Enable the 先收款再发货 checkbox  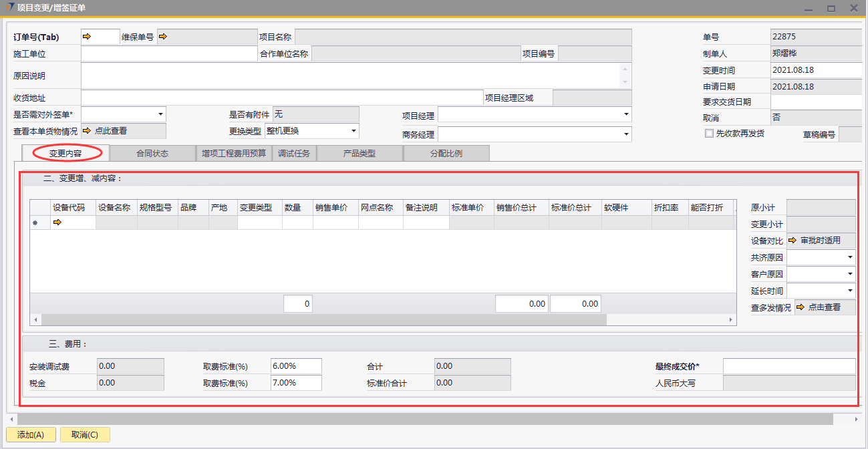710,133
